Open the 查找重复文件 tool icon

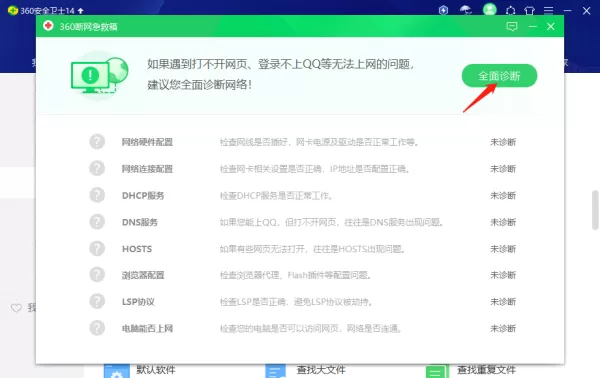click(x=437, y=371)
